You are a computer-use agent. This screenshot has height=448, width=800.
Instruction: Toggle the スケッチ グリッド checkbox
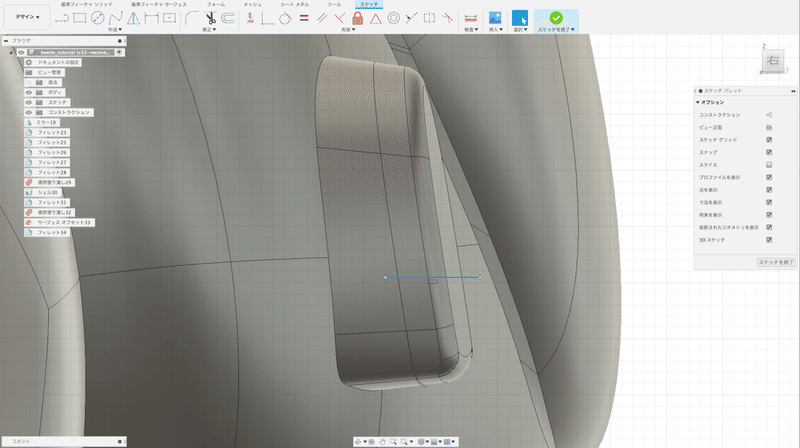(769, 140)
